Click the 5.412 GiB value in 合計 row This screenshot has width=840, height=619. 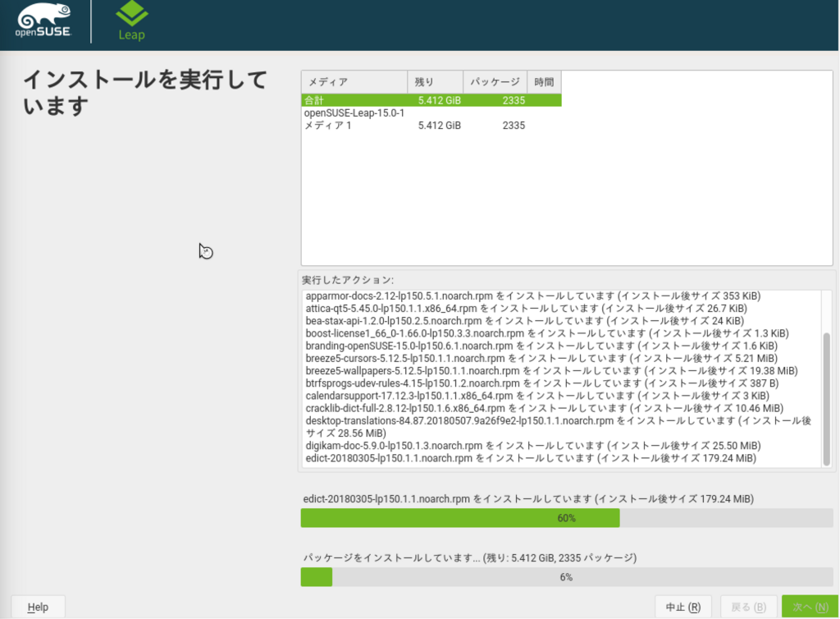440,100
